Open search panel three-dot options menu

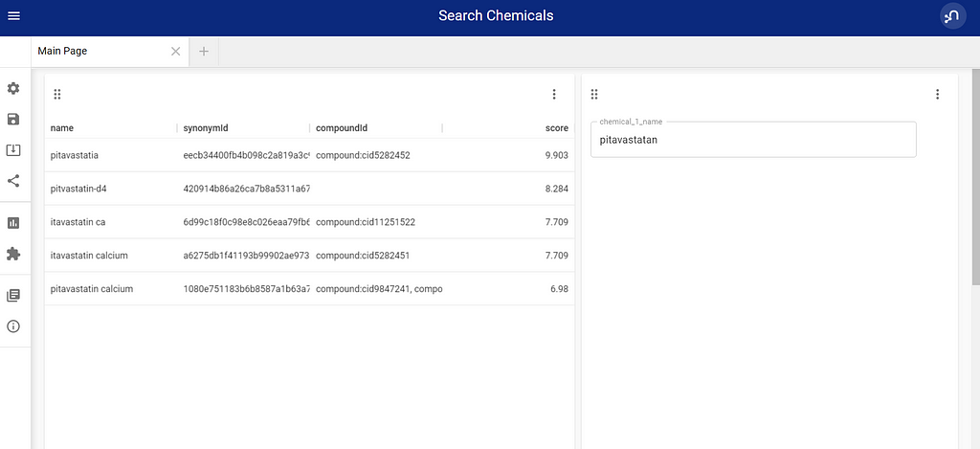pyautogui.click(x=937, y=95)
